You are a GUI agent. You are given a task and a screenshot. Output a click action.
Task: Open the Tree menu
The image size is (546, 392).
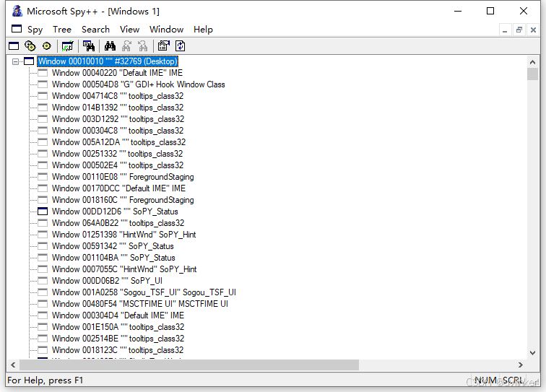62,30
